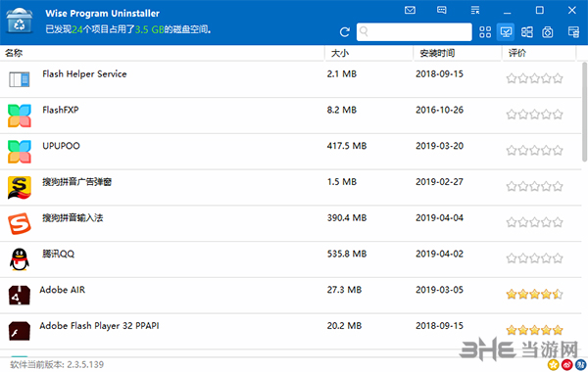The height and width of the screenshot is (372, 588).
Task: Click the red Weibo share icon in status bar
Action: click(566, 364)
